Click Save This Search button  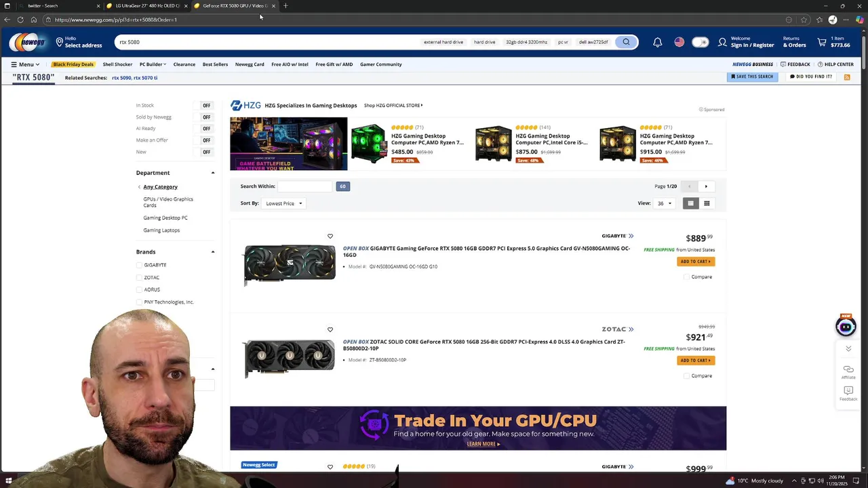point(753,77)
